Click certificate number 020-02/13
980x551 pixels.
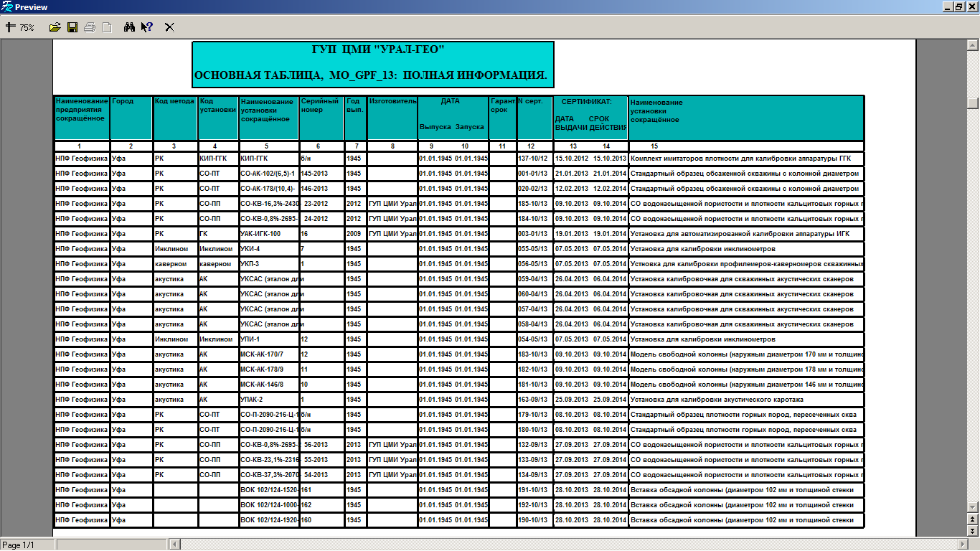pyautogui.click(x=533, y=189)
